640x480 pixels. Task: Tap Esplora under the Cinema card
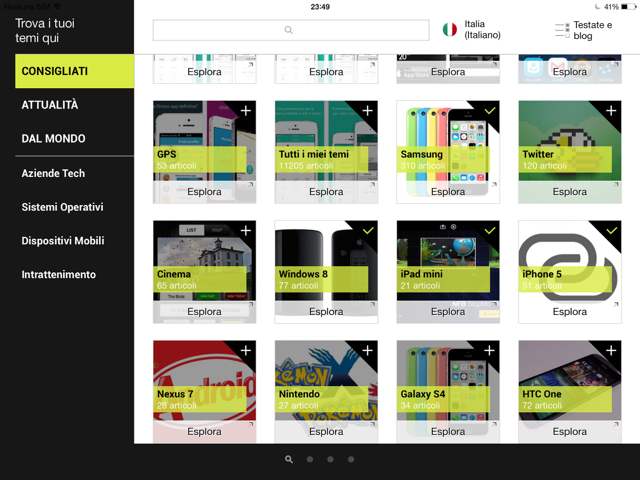[204, 312]
